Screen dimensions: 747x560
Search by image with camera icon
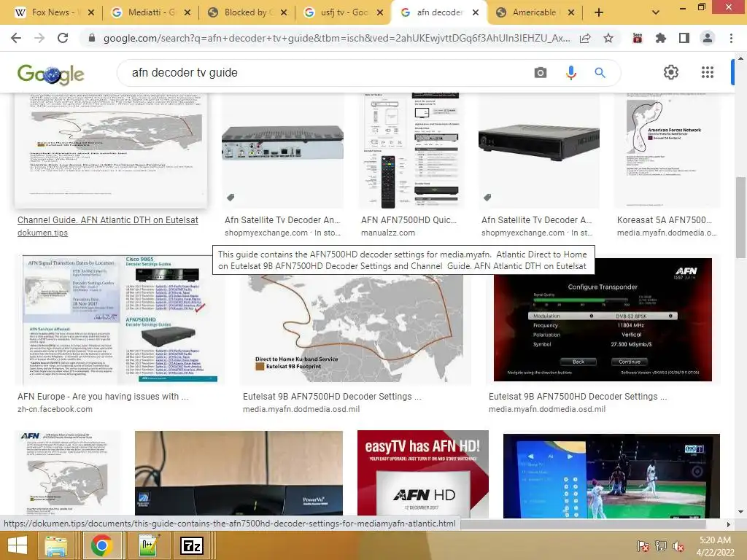click(541, 72)
